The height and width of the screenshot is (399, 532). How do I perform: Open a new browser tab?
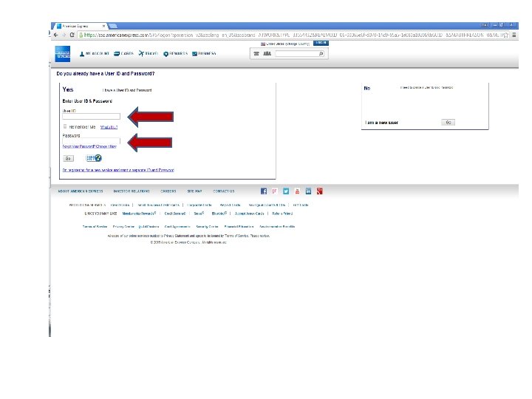(x=113, y=26)
